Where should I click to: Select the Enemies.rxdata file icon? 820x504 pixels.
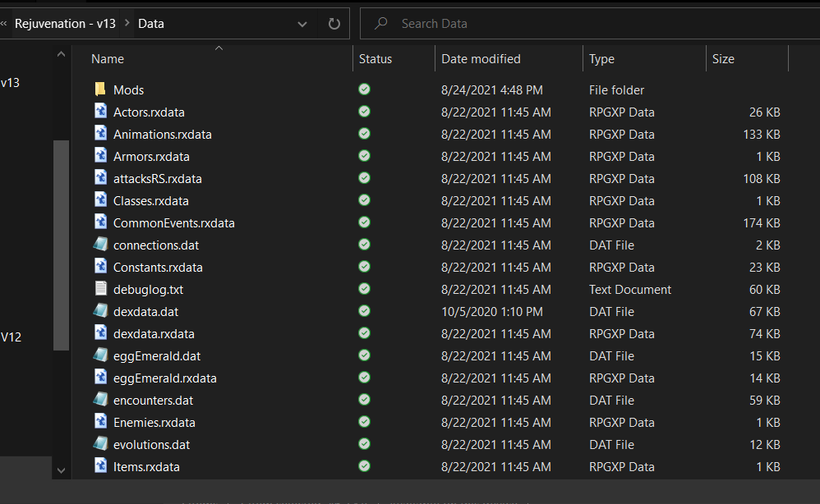[x=100, y=421]
